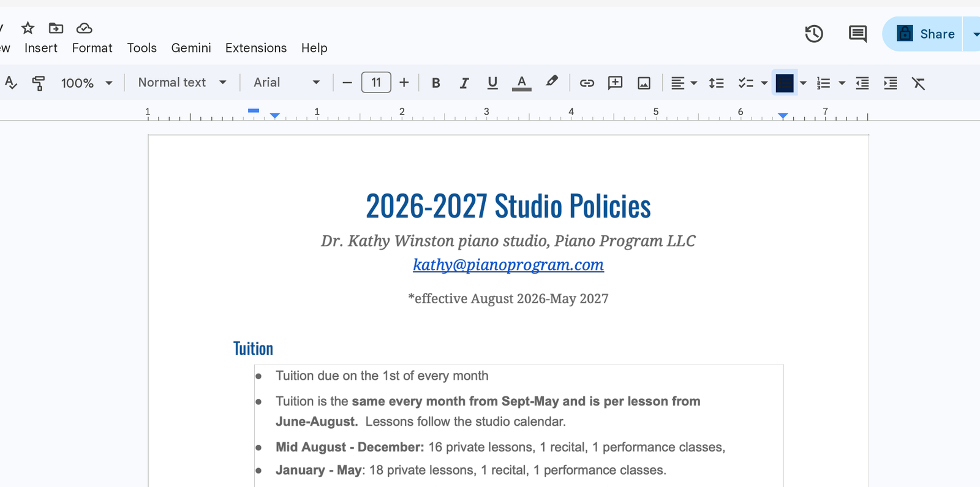Expand the Normal text style dropdown
The height and width of the screenshot is (487, 980).
tap(182, 82)
